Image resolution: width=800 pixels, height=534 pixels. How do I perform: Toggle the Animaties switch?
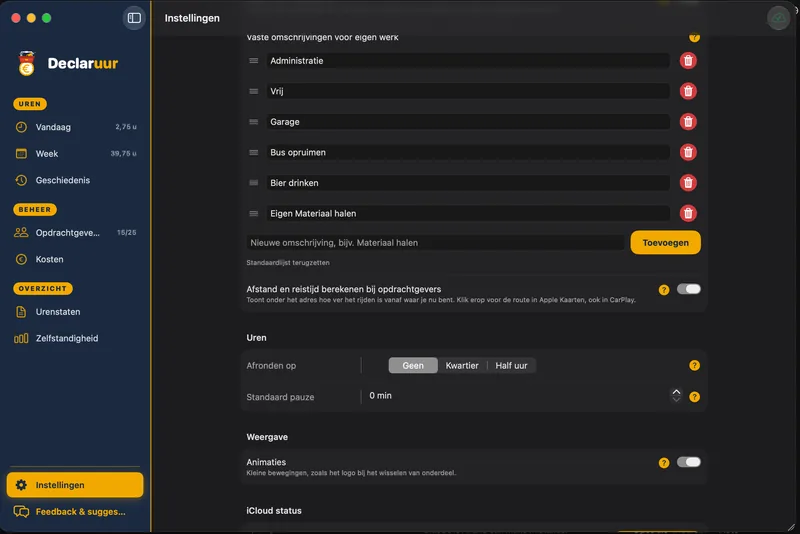click(x=689, y=462)
